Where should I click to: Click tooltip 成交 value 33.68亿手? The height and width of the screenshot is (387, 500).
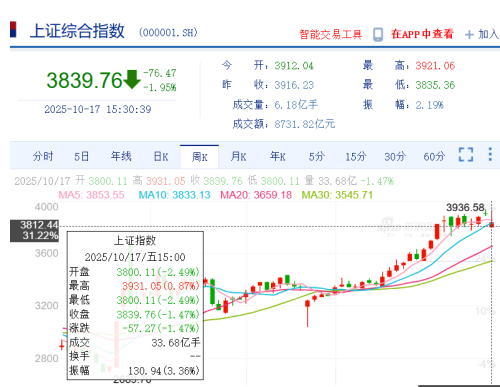tap(176, 343)
